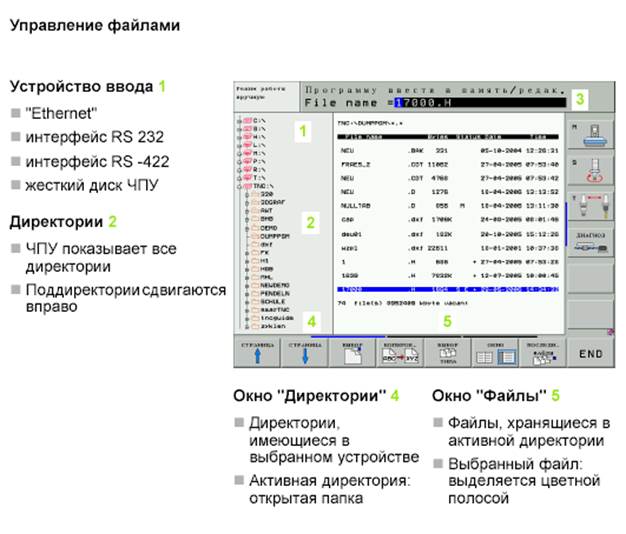This screenshot has width=626, height=534.
Task: Select file cap .dxf in the list
Action: 449,220
